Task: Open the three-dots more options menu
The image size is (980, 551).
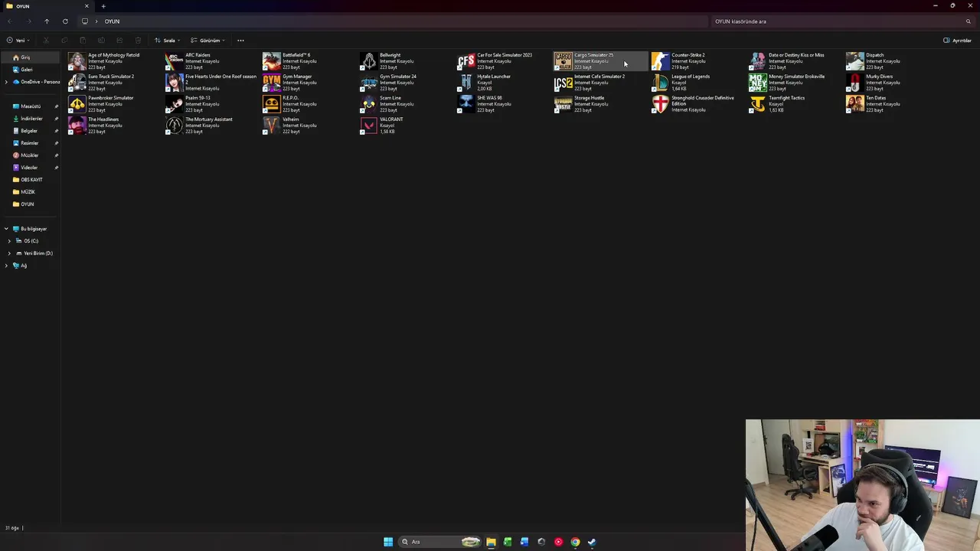Action: coord(240,41)
